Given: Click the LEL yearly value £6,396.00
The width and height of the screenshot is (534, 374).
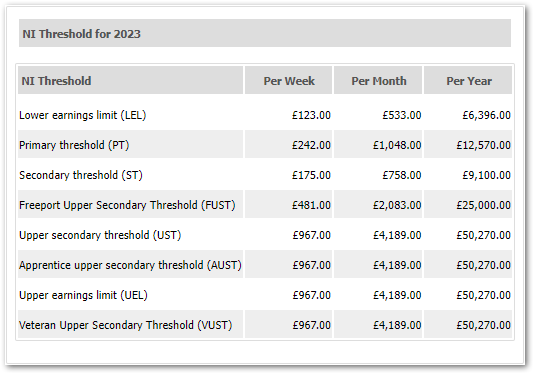Looking at the screenshot, I should pos(486,115).
